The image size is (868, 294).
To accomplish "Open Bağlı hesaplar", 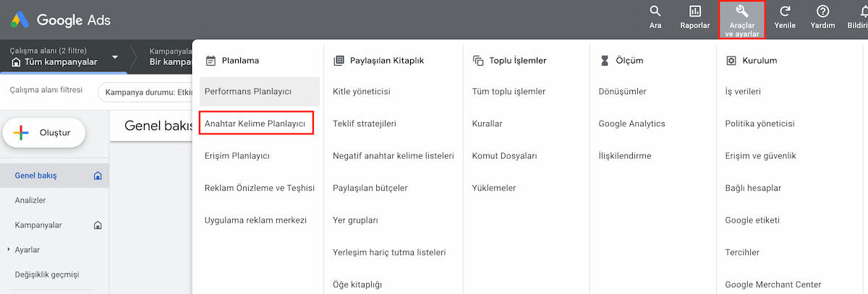I will pyautogui.click(x=753, y=188).
